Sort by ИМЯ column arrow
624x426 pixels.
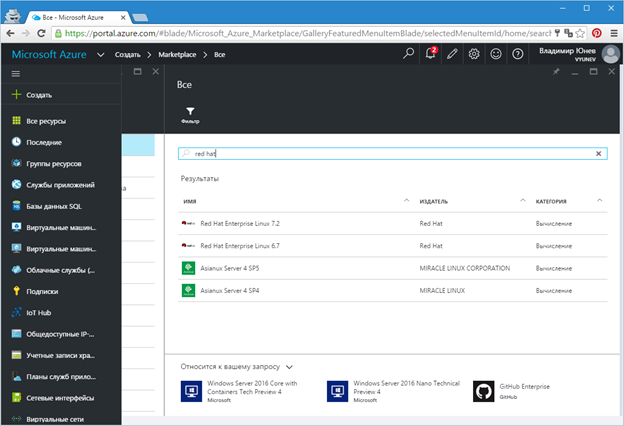click(406, 200)
